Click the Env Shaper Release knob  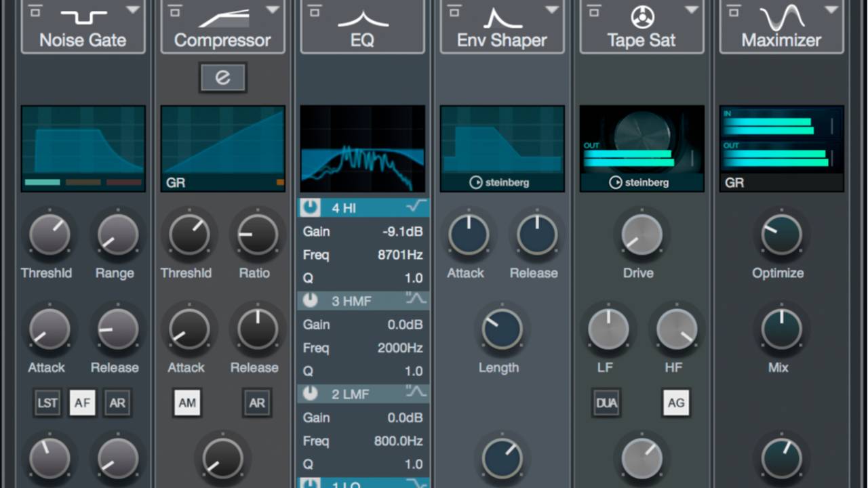click(537, 235)
